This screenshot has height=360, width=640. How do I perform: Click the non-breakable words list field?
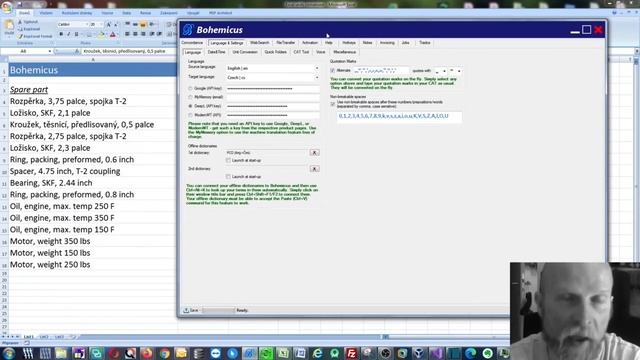(399, 117)
